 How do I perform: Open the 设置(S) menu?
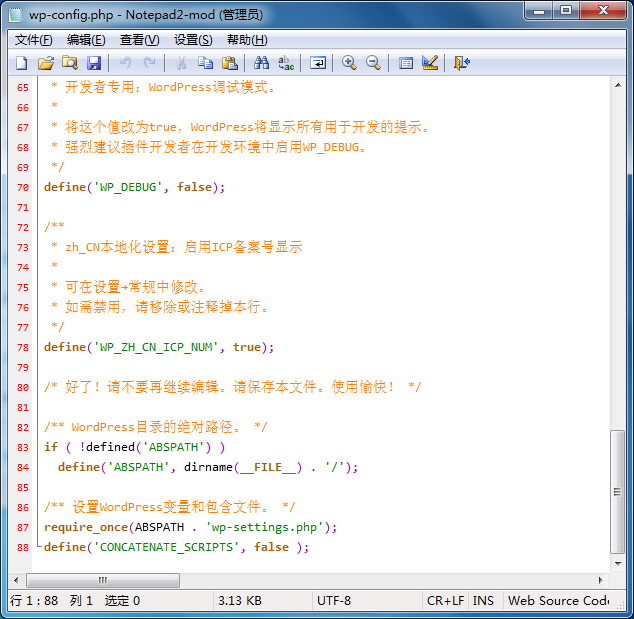pos(193,40)
